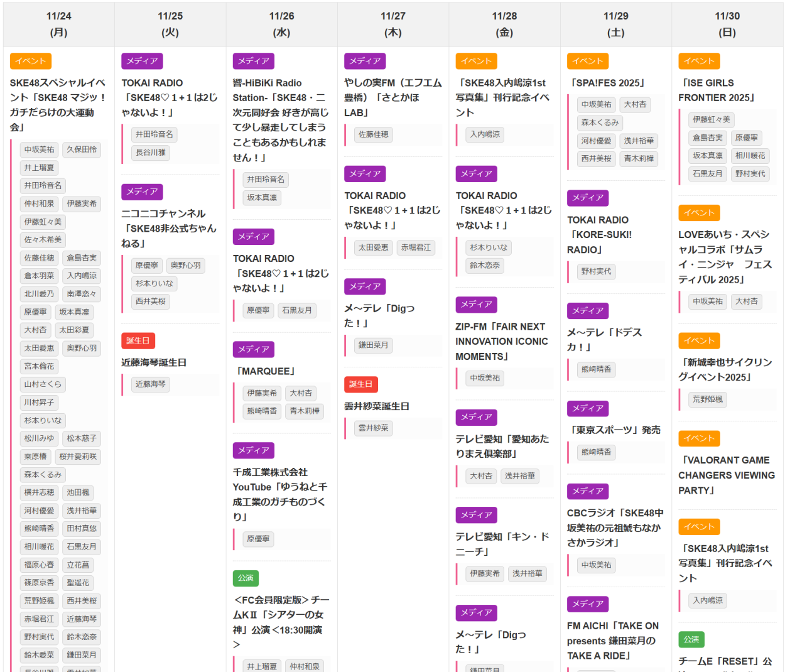This screenshot has width=790, height=672.
Task: Open the ニコニコチャンネル SKE48非公式ちゃんねる entry
Action: pos(168,229)
